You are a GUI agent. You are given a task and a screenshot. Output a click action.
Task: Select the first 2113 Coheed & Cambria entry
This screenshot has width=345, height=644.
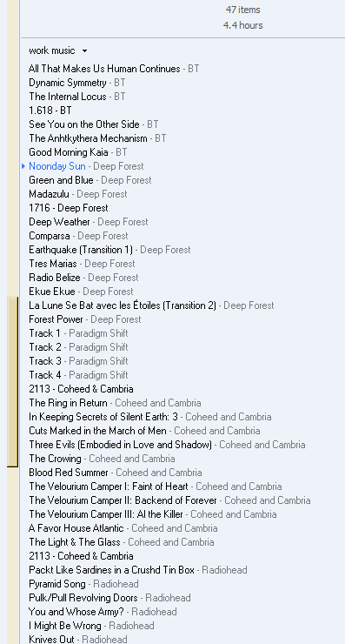coord(81,389)
